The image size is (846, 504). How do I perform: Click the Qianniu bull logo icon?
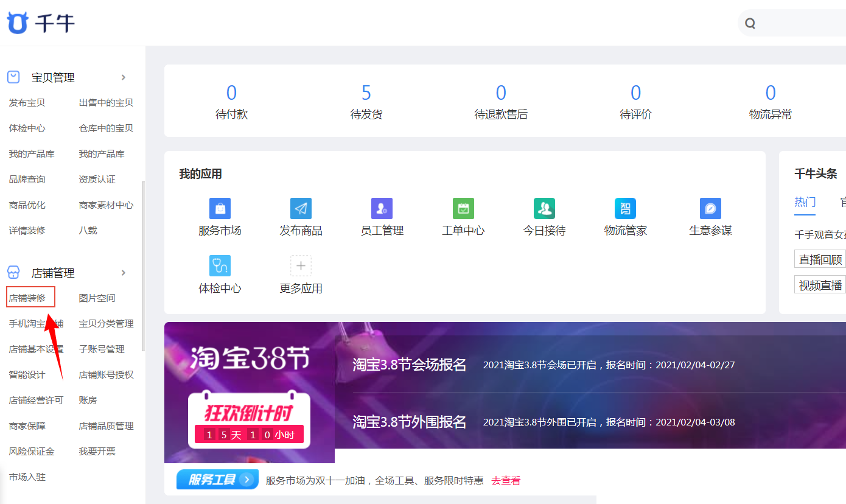pyautogui.click(x=18, y=23)
